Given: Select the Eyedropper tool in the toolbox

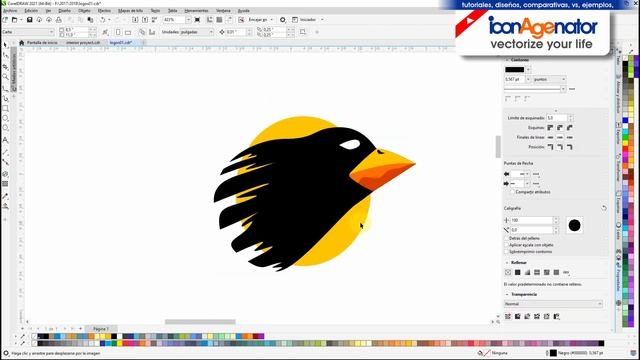Looking at the screenshot, I should tap(5, 196).
